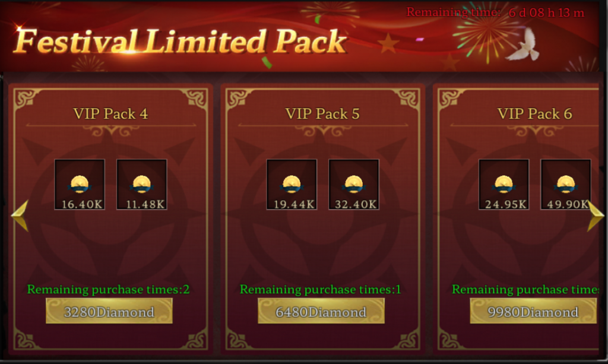Click VIP Pack 5 remaining purchase times:1 label
This screenshot has width=608, height=364.
click(320, 290)
